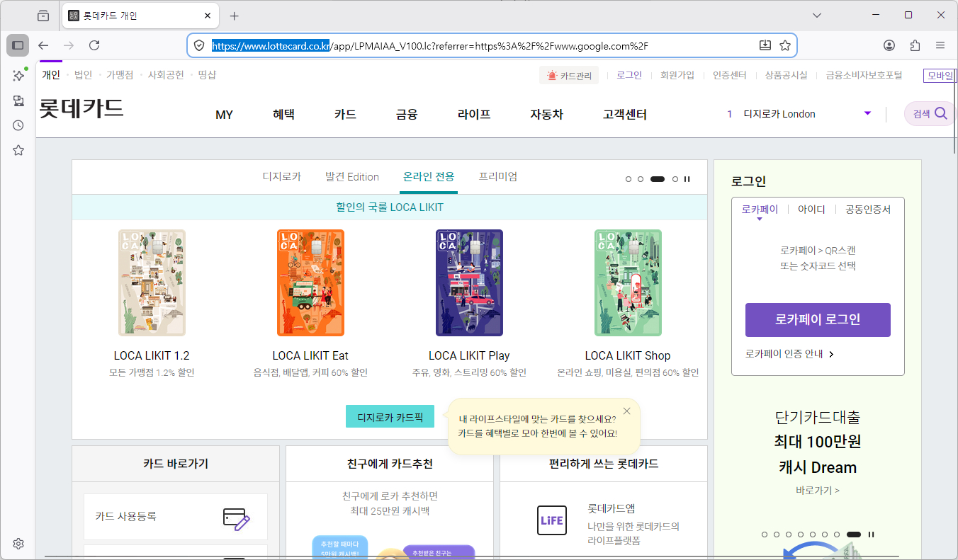Open the LOCA LIKIT Eat card thumbnail
Image resolution: width=958 pixels, height=560 pixels.
pyautogui.click(x=310, y=282)
